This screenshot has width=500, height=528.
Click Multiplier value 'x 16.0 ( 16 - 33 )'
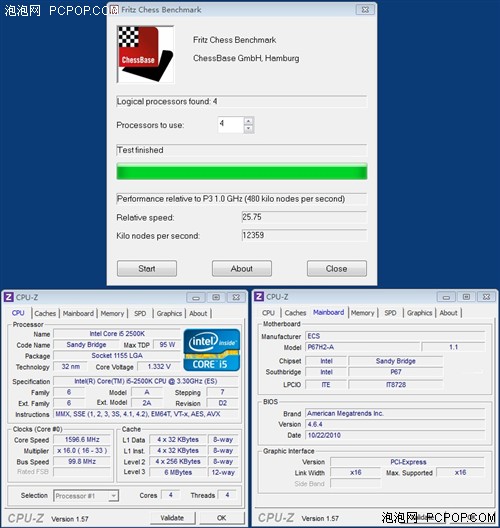[82, 451]
